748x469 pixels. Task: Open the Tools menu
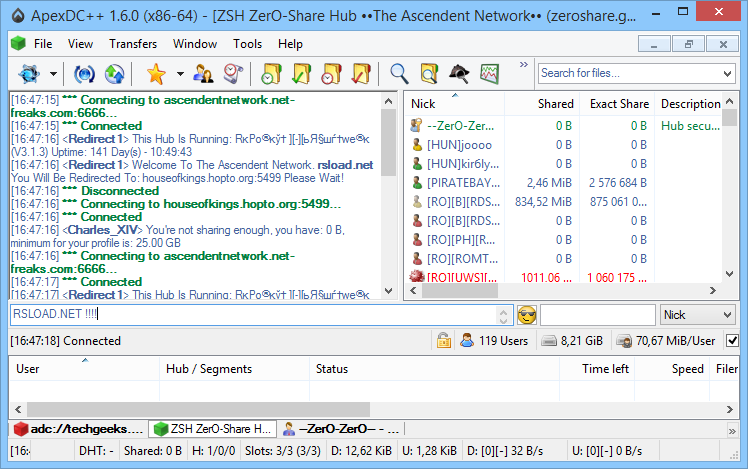[247, 44]
